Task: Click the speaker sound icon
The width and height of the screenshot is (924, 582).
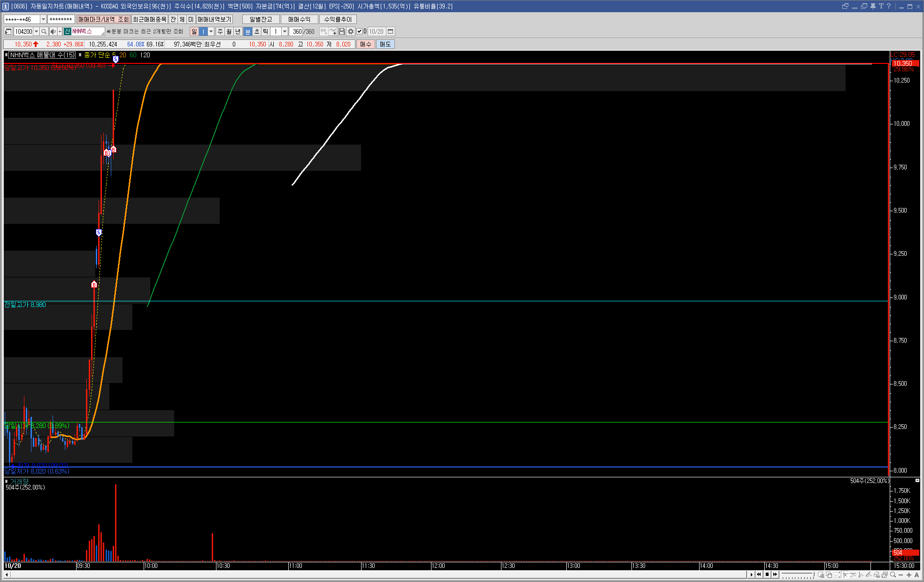Action: [53, 31]
